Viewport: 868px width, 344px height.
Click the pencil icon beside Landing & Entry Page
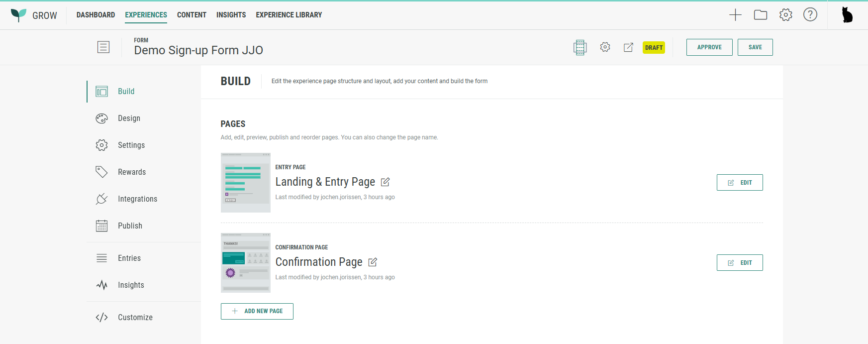pos(385,182)
